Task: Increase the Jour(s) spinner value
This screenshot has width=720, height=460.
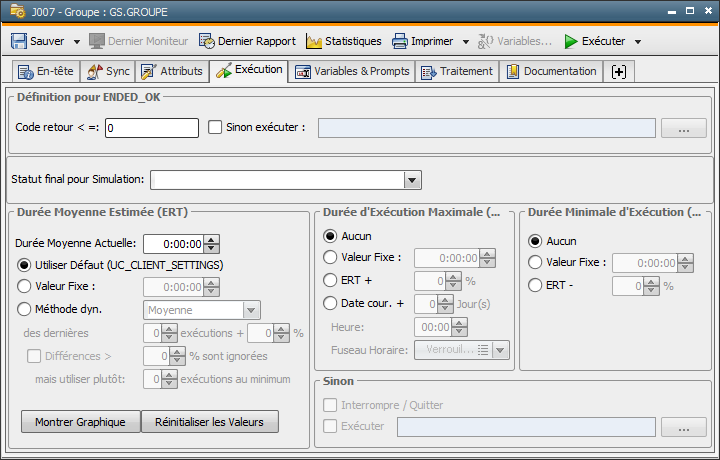Action: 445,300
